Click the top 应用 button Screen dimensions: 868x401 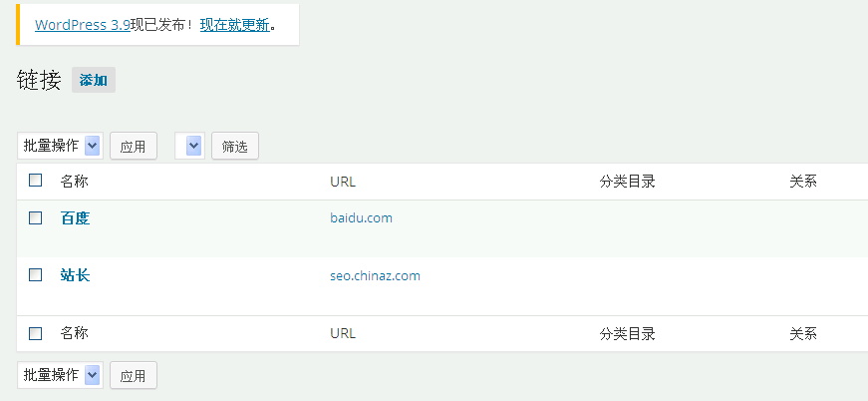pos(133,147)
